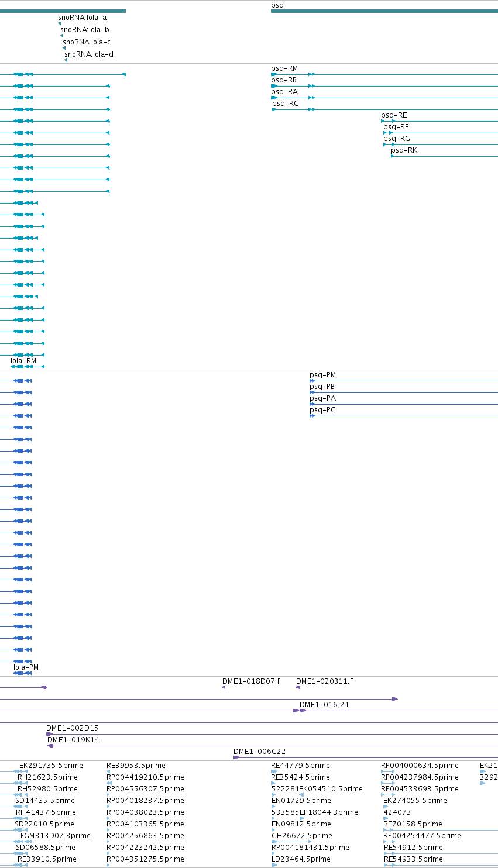Select protein psq-PM
Screen dimensions: 498x868
coord(323,375)
